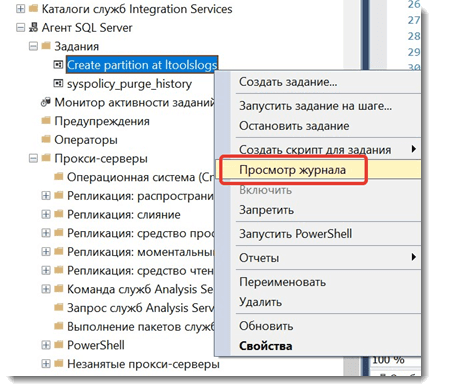Viewport: 452px width, 391px height.
Task: Expand Команда служб Analysis Services node
Action: pyautogui.click(x=46, y=289)
